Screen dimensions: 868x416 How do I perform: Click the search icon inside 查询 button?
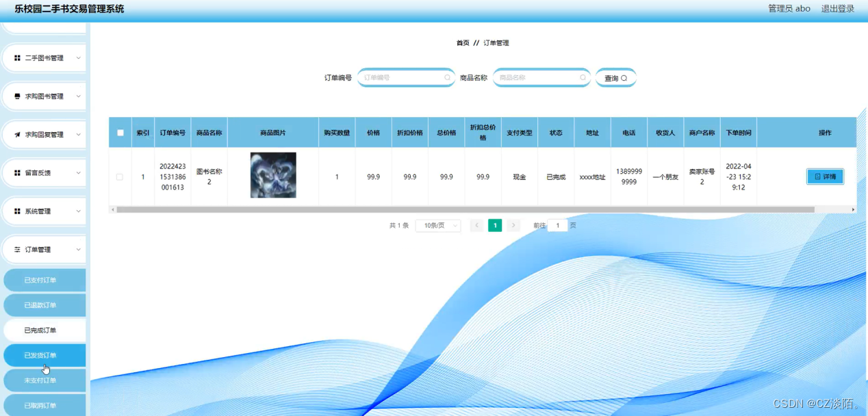pos(624,79)
